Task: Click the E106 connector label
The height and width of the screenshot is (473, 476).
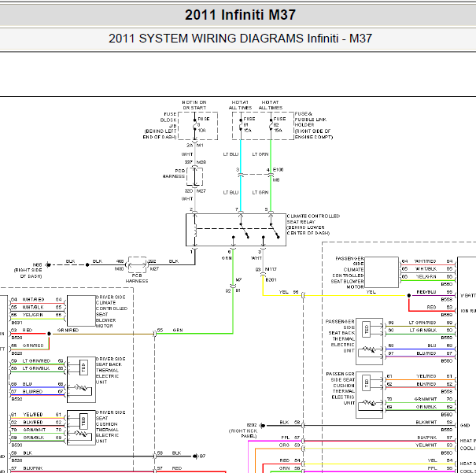Action: click(278, 170)
